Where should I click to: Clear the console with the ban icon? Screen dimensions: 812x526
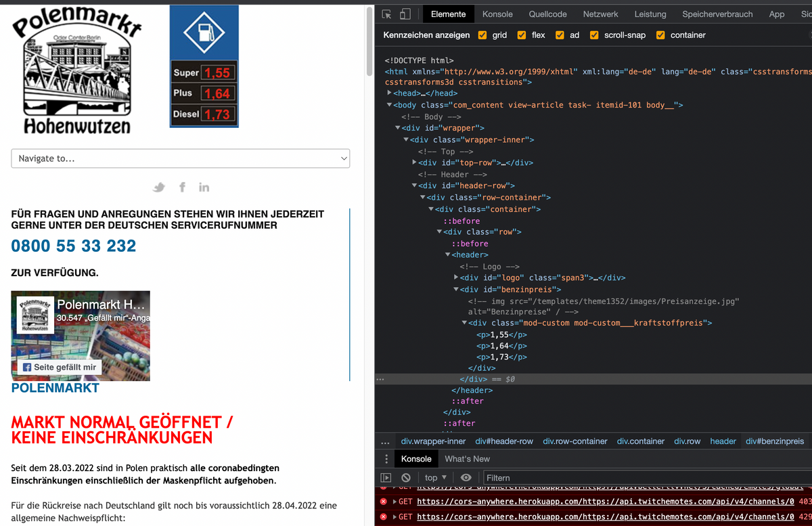click(406, 478)
